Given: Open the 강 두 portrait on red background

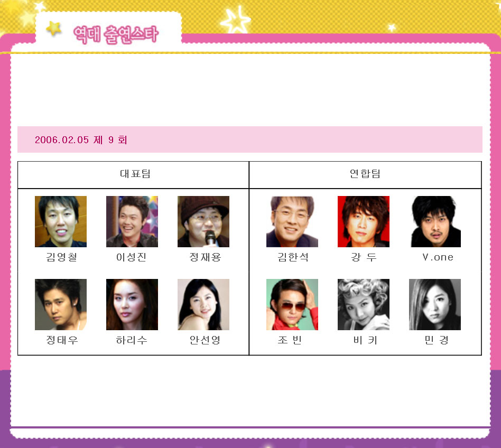Looking at the screenshot, I should pyautogui.click(x=364, y=221).
